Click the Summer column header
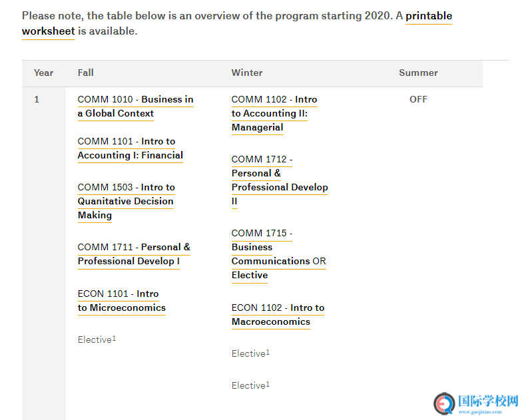This screenshot has width=526, height=420. coord(418,73)
